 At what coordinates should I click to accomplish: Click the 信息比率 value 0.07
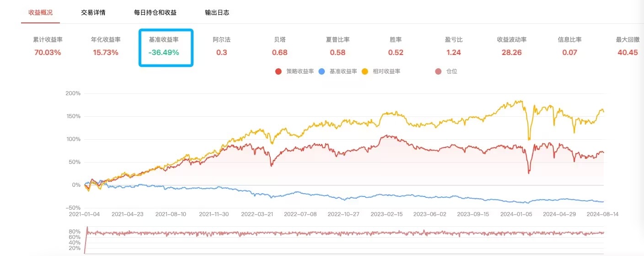(x=570, y=52)
